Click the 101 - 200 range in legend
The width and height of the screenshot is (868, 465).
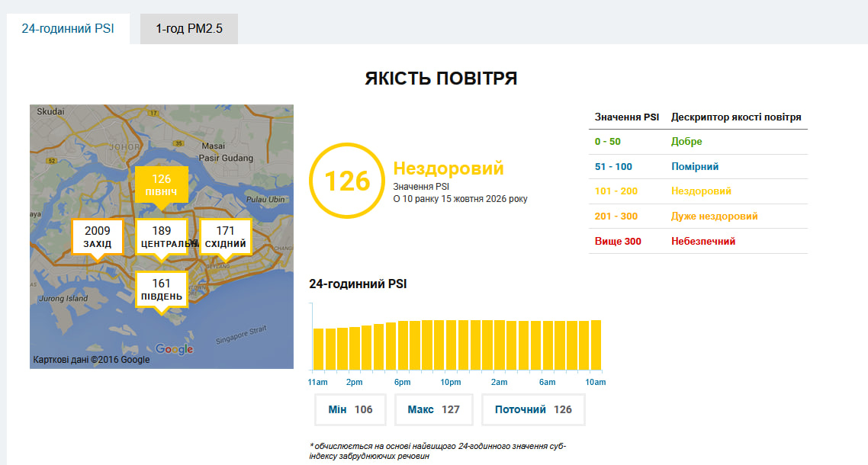[616, 191]
